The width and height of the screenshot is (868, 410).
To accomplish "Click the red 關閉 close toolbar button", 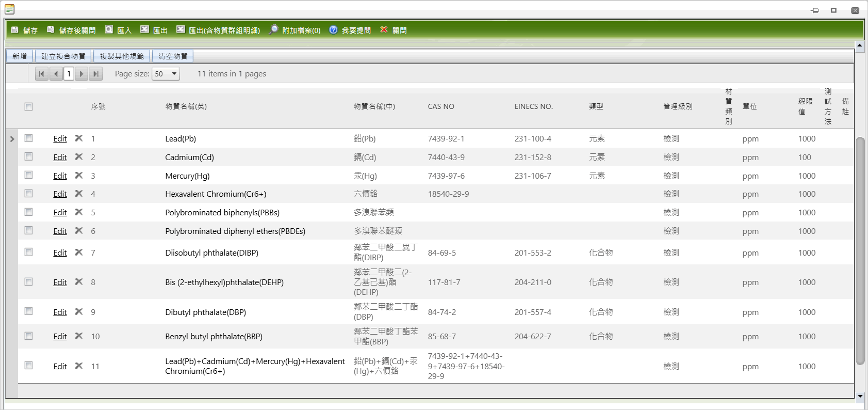I will click(394, 30).
